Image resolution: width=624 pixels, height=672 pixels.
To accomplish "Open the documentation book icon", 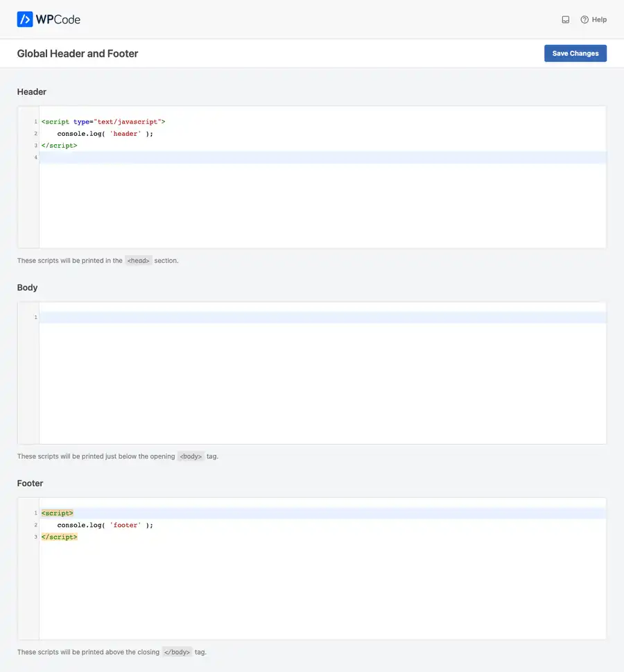I will tap(566, 19).
